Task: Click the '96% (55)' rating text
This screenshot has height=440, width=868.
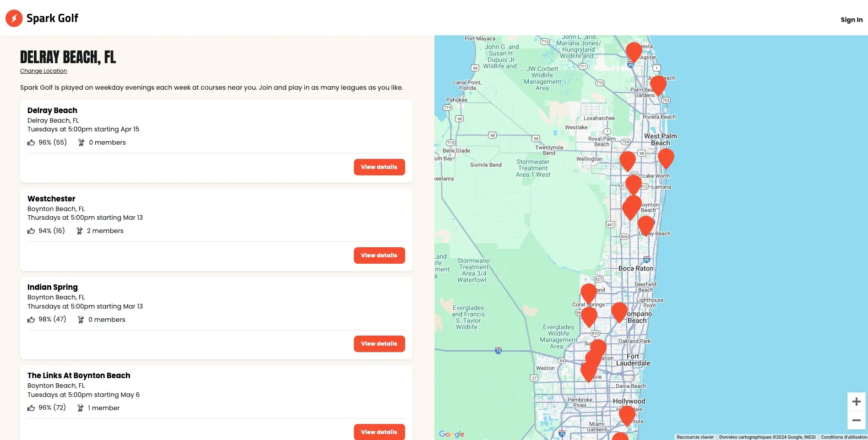Action: point(53,142)
